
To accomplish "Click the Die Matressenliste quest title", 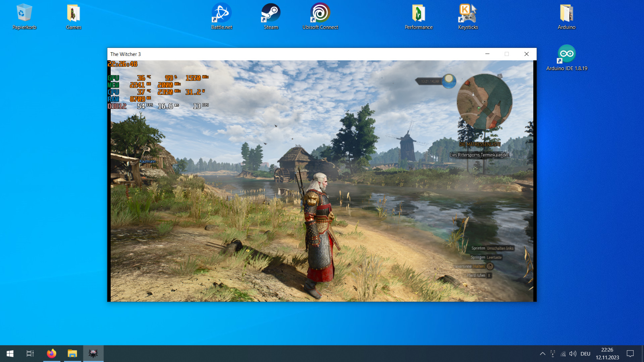I will (x=480, y=144).
